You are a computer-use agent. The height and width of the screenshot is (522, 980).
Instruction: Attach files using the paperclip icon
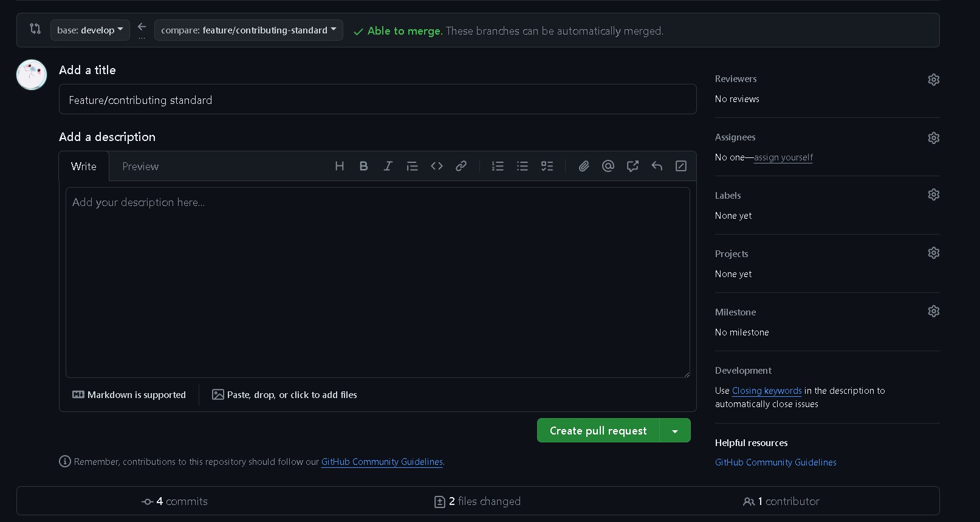click(584, 166)
